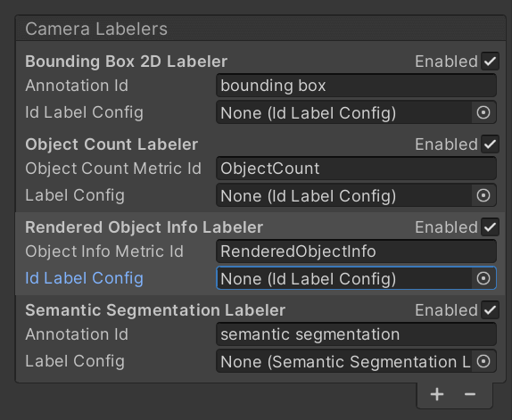Uncheck Enabled for Object Count Labeler
This screenshot has width=512, height=420.
point(490,144)
